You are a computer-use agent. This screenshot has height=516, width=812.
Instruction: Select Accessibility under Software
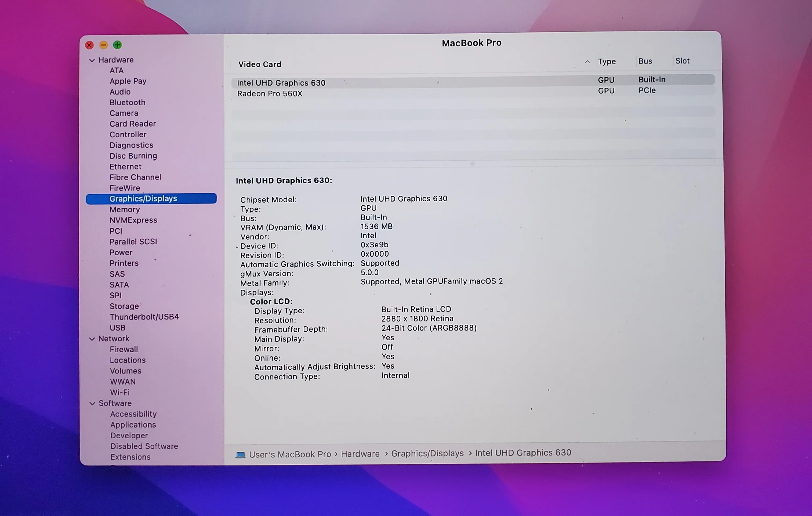point(133,414)
